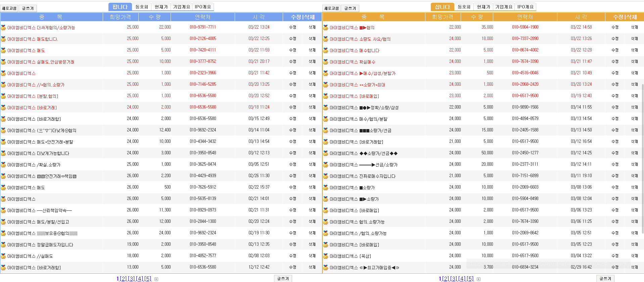Click medal icon beside ▶매수/삼성/분할가 post
The height and width of the screenshot is (282, 644).
[x=326, y=73]
